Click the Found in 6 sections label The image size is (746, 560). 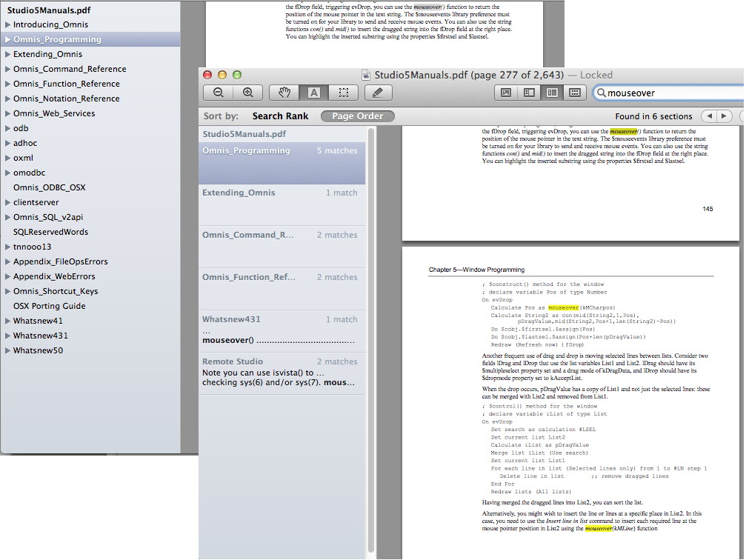[653, 116]
